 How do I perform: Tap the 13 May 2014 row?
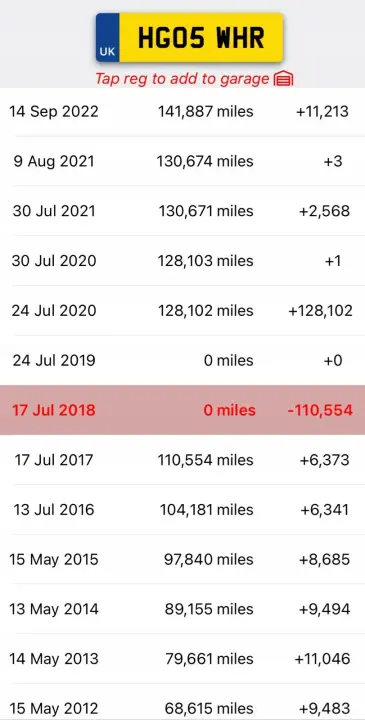click(182, 609)
